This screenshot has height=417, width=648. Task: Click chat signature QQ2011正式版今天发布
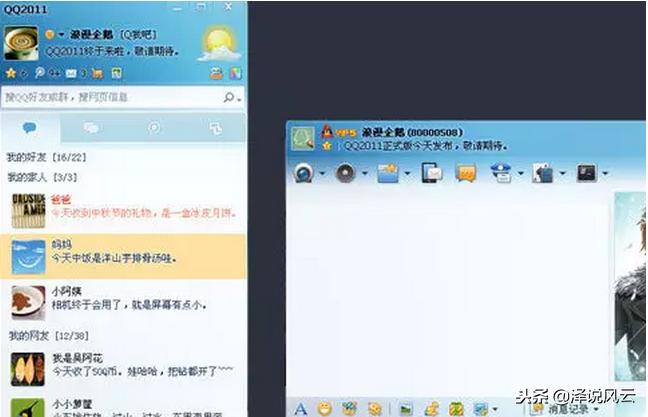425,146
